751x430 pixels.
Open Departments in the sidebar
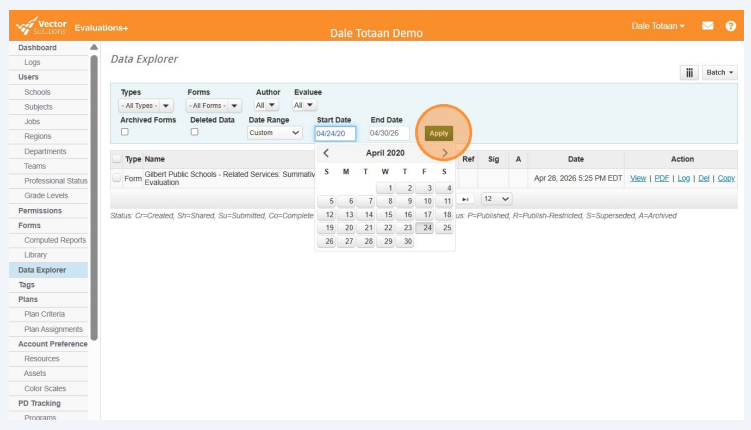[x=48, y=151]
